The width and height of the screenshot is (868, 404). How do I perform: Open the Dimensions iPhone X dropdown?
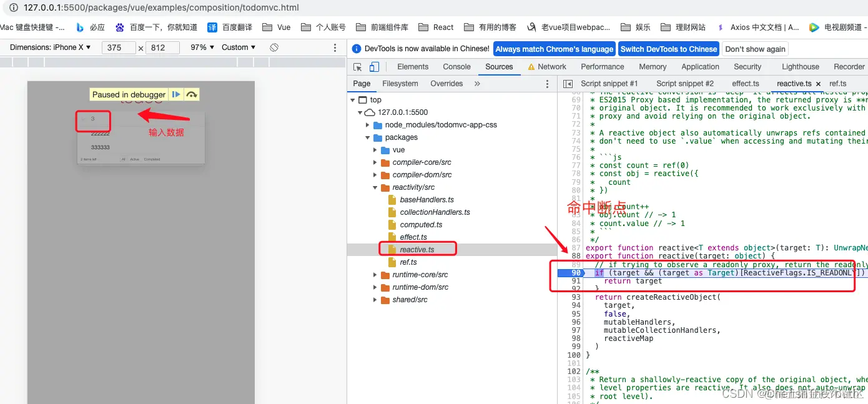(50, 47)
